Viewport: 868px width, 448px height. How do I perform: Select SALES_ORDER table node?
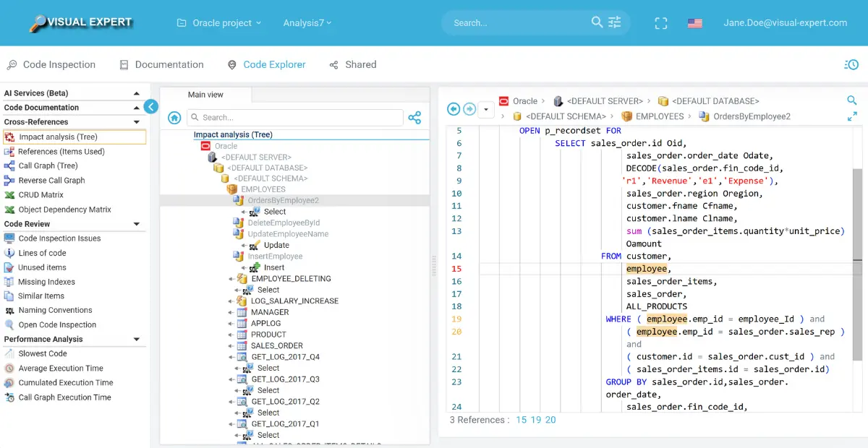coord(277,345)
